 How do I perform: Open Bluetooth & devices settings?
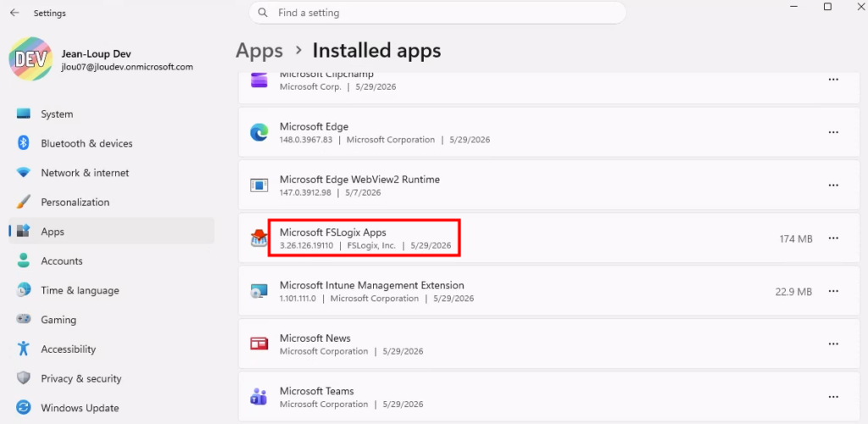click(x=111, y=143)
